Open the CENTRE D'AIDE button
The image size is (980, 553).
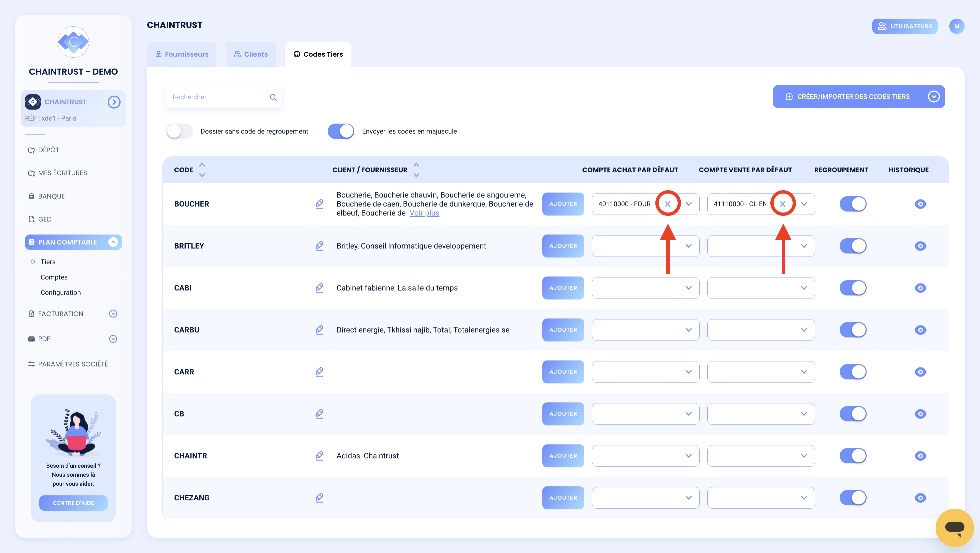[x=73, y=503]
